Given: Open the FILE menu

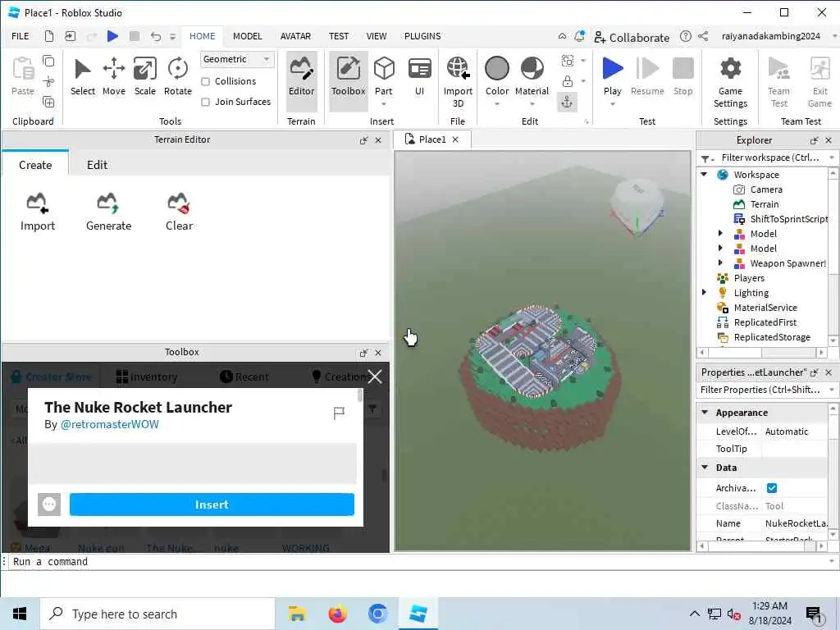Looking at the screenshot, I should pos(21,36).
